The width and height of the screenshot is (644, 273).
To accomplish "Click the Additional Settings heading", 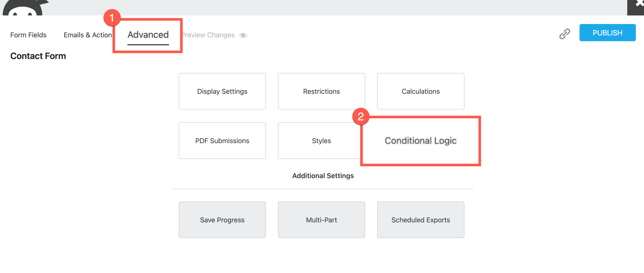I will coord(323,176).
